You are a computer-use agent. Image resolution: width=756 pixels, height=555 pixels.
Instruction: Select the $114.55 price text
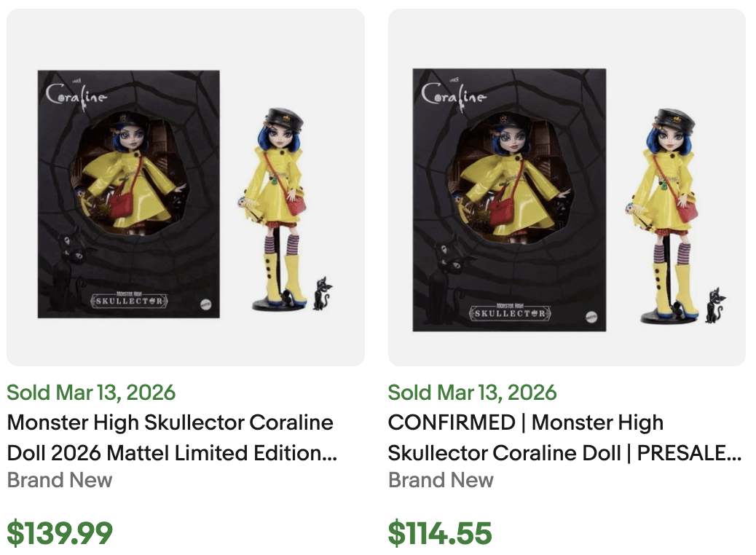point(440,534)
